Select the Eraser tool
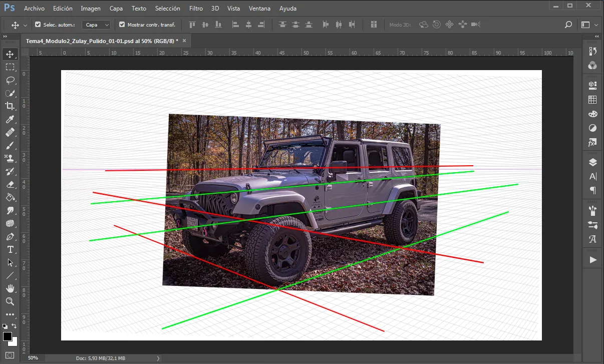The image size is (604, 364). click(10, 184)
